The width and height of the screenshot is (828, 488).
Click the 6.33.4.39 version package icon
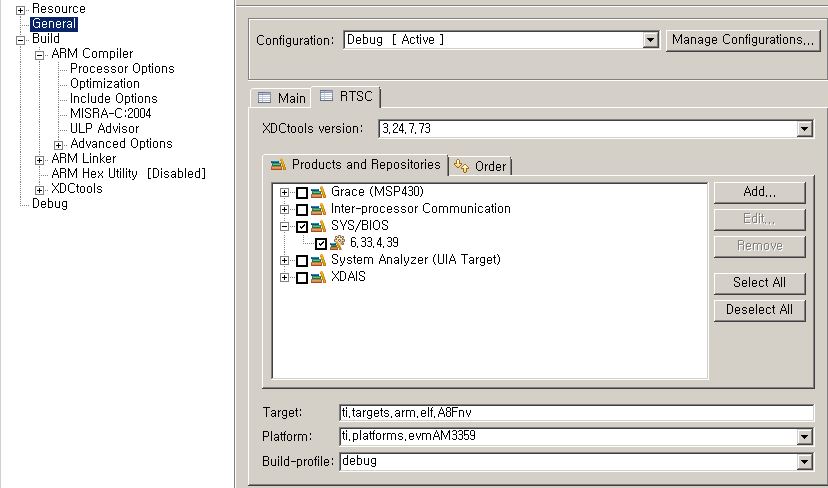pos(338,243)
